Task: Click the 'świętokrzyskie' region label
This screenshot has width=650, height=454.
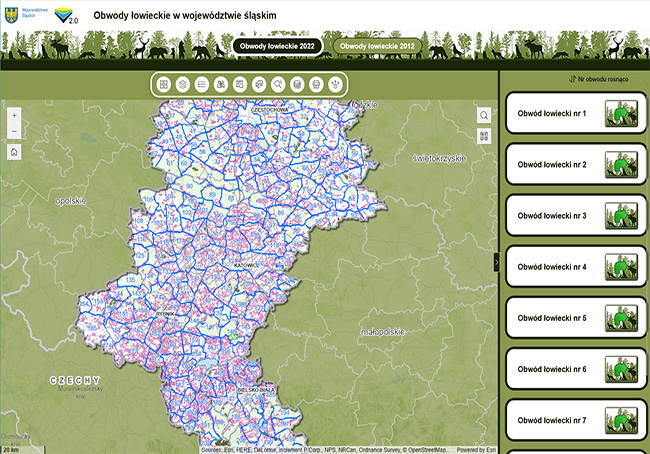Action: 439,158
